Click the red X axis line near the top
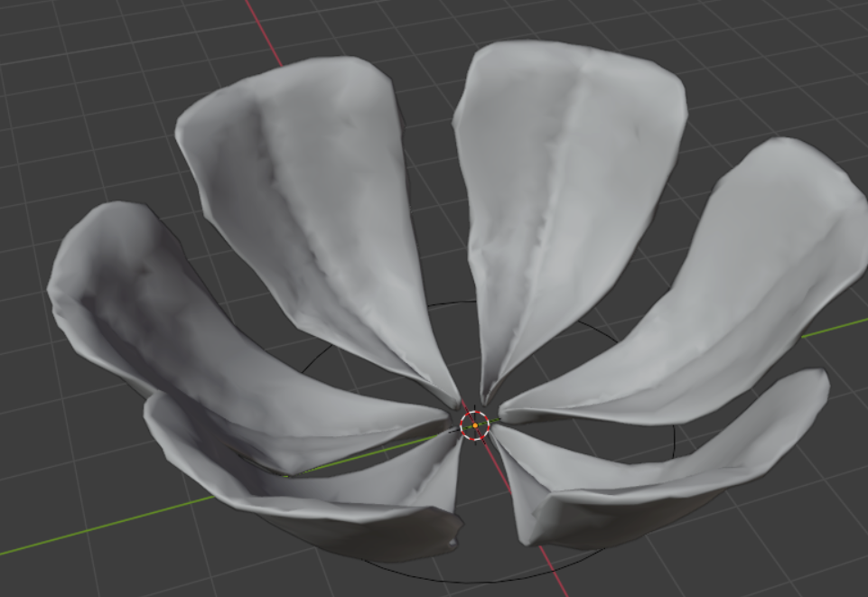This screenshot has width=868, height=597. (264, 33)
